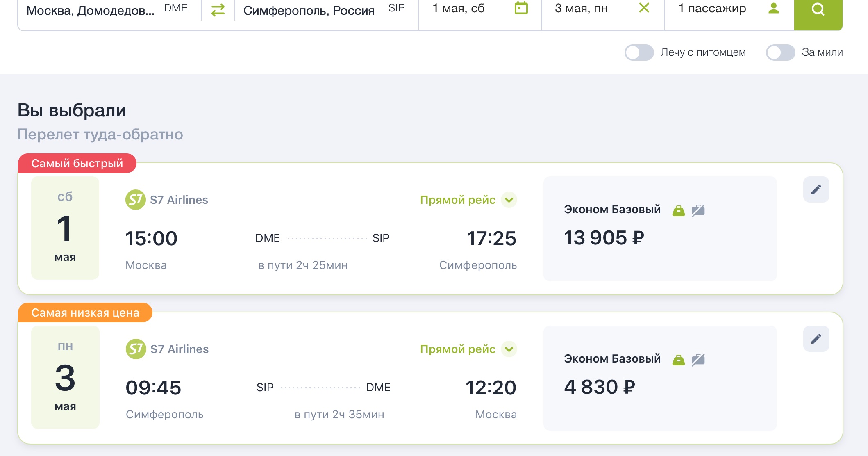Toggle the "Лечу с питомцем" switch
Viewport: 868px width, 456px height.
[x=639, y=52]
